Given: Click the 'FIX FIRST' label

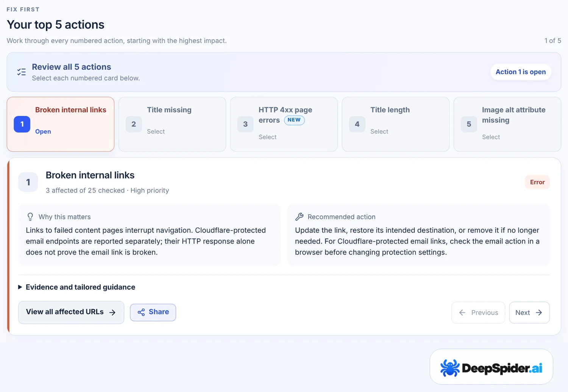Looking at the screenshot, I should click(x=23, y=9).
